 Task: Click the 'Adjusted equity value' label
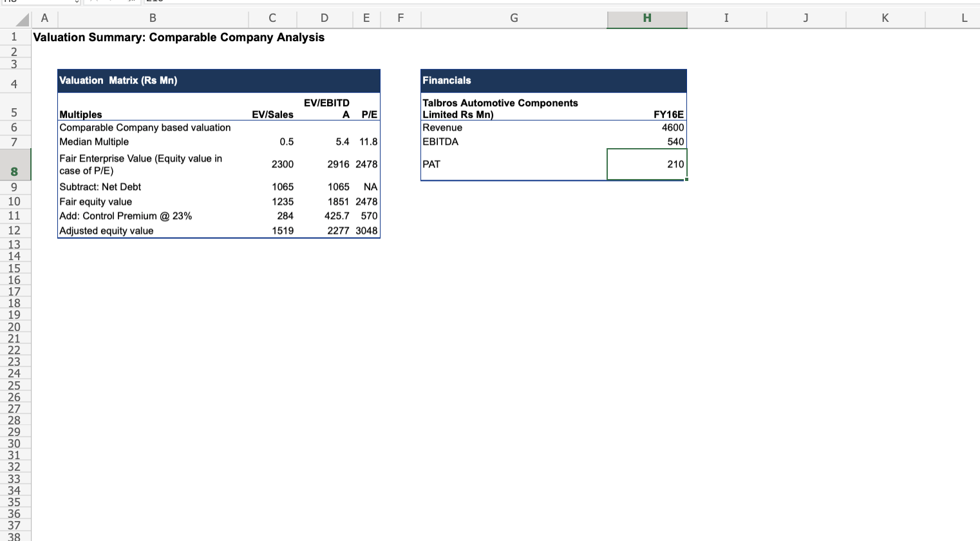[153, 231]
